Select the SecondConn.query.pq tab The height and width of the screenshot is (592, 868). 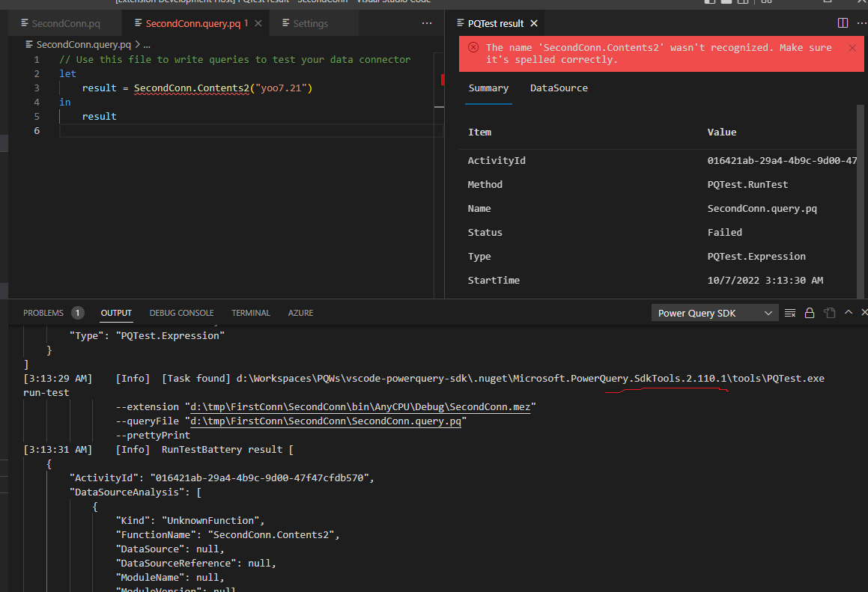coord(192,23)
